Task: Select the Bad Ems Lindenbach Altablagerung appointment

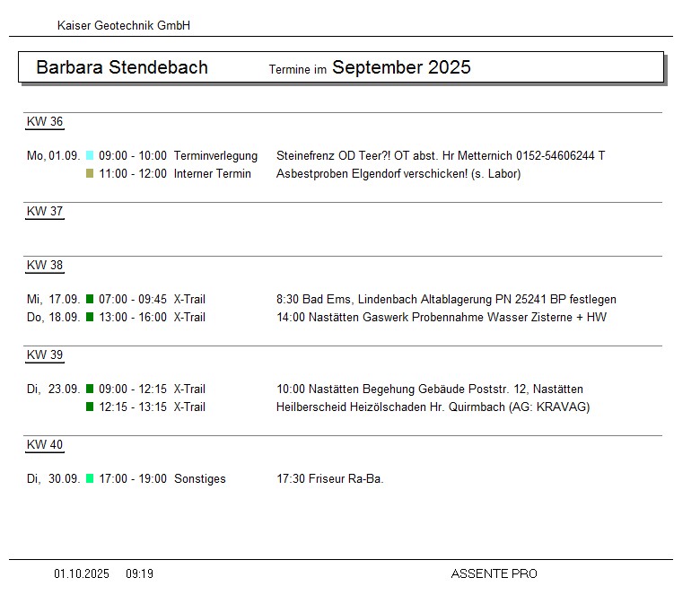Action: [x=446, y=300]
